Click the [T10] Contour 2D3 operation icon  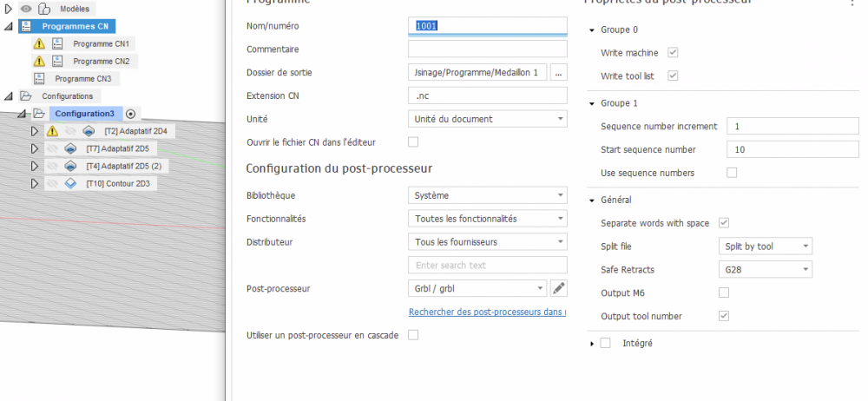71,183
